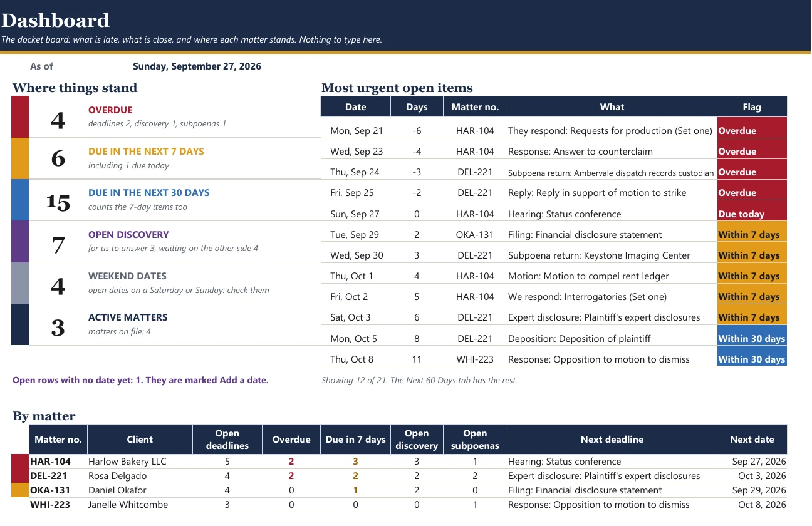Click client "Janelle Whitcombe"
Viewport: 812px width, 526px height.
pyautogui.click(x=128, y=505)
